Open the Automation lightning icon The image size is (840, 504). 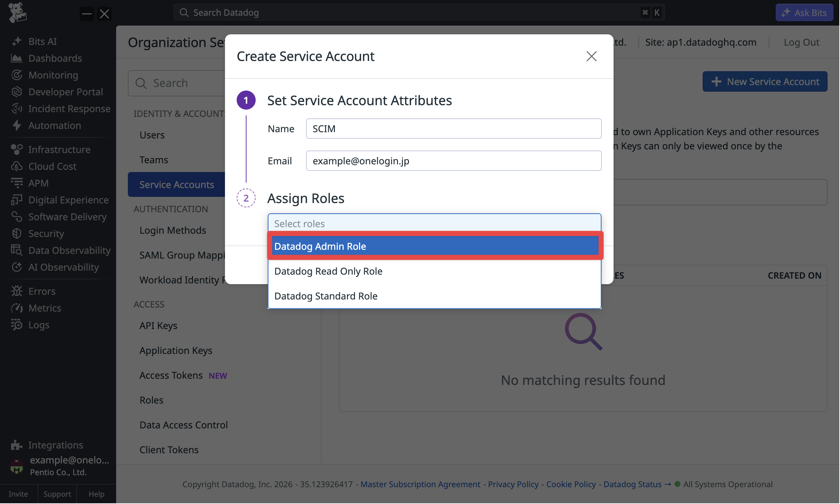[17, 126]
